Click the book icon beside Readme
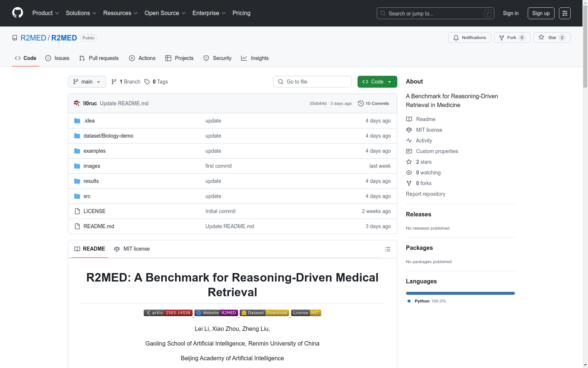Screen dimensions: 588x368 coord(409,119)
